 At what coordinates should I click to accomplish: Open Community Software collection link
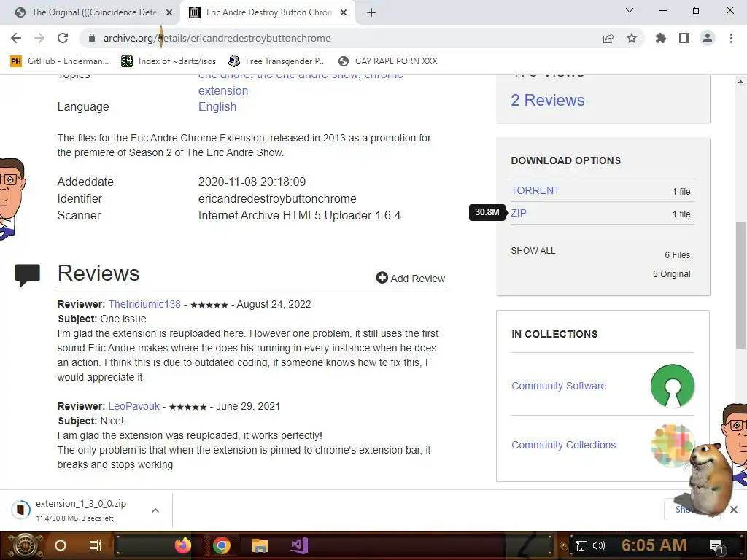[559, 386]
